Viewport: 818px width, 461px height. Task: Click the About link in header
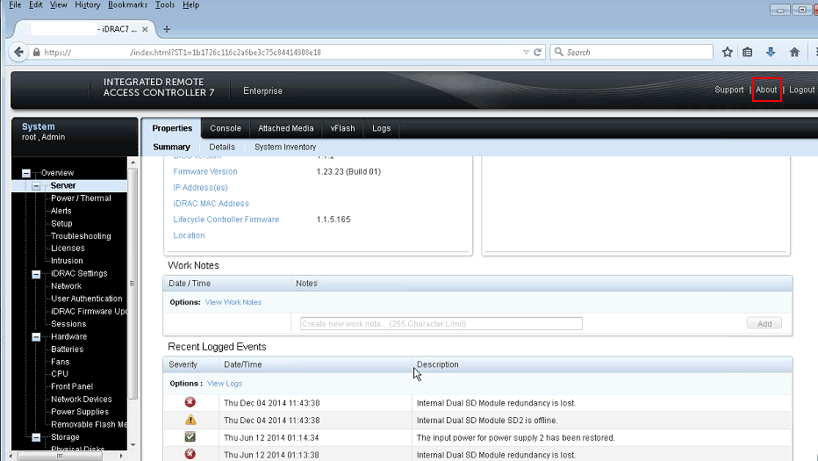pos(766,90)
